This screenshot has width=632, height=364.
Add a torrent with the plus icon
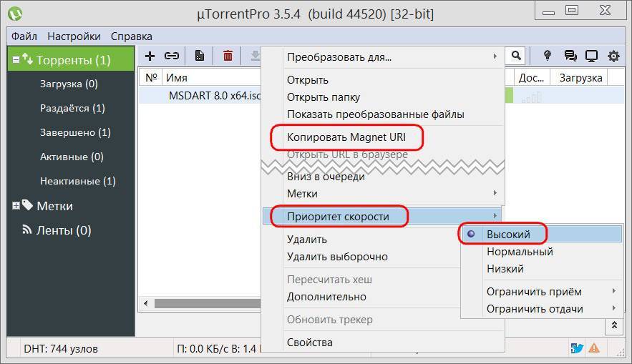point(150,56)
